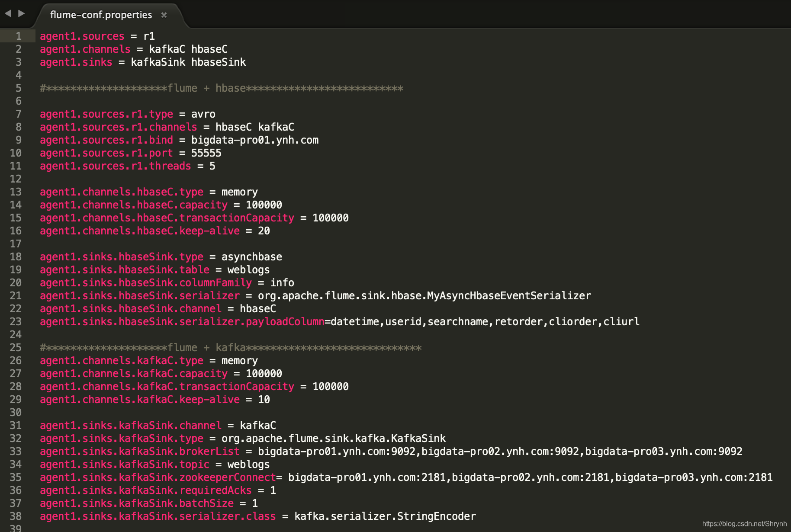Image resolution: width=791 pixels, height=532 pixels.
Task: Click key agent1.sinks.hbaseSink.channel
Action: coord(131,308)
